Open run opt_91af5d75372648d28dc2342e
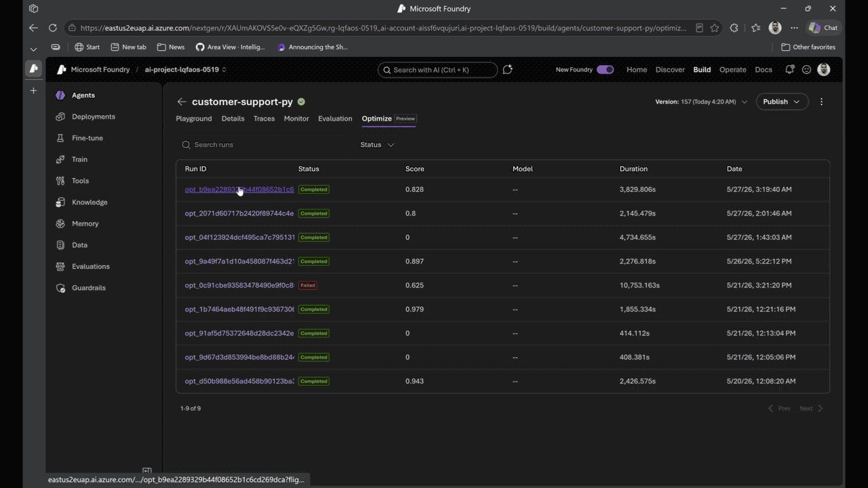The width and height of the screenshot is (868, 488). point(239,333)
